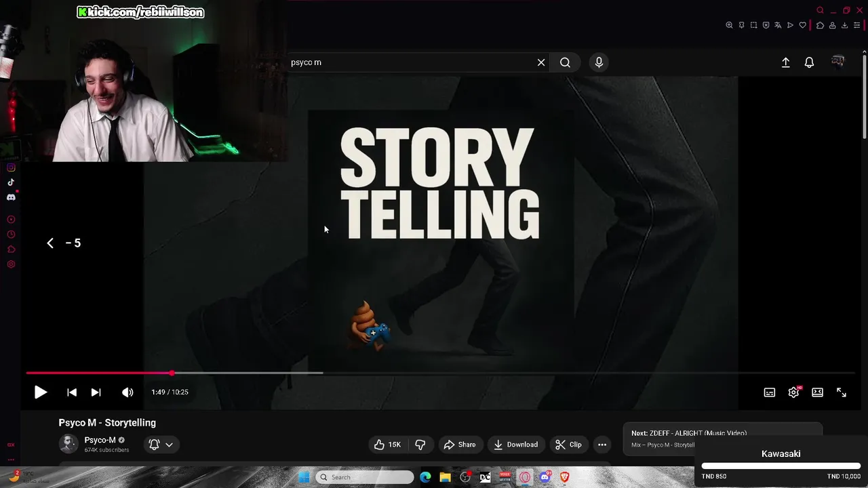Open the sidebar player icon

click(11, 220)
